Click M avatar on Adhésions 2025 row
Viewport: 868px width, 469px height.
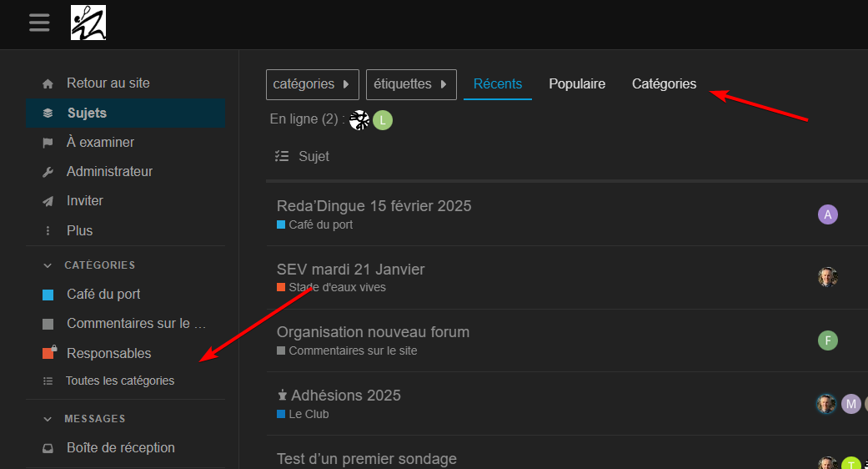tap(851, 404)
